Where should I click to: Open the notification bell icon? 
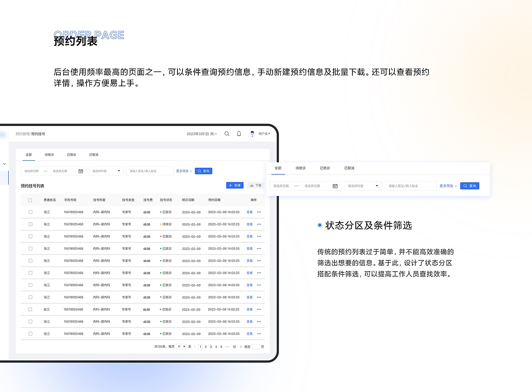point(239,134)
